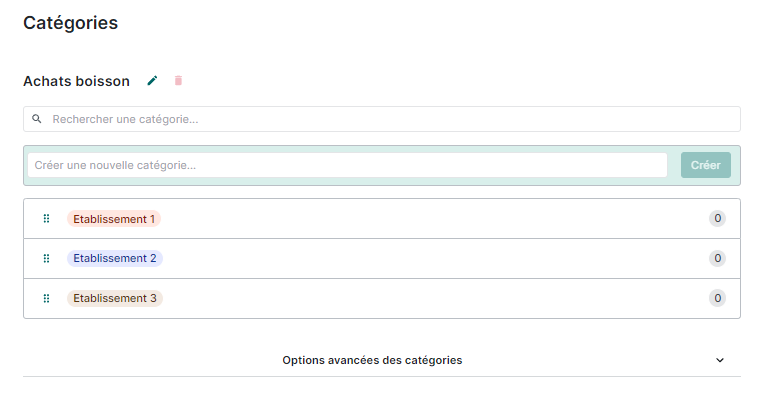Expand Options avancées des catégories chevron

click(x=720, y=360)
